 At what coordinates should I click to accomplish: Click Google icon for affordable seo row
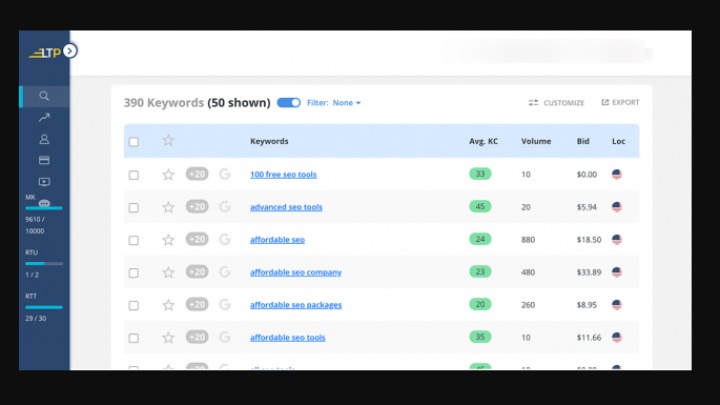pos(225,239)
